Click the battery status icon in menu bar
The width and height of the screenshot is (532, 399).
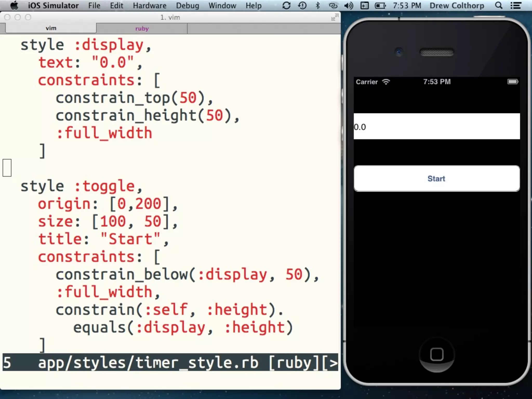(380, 5)
